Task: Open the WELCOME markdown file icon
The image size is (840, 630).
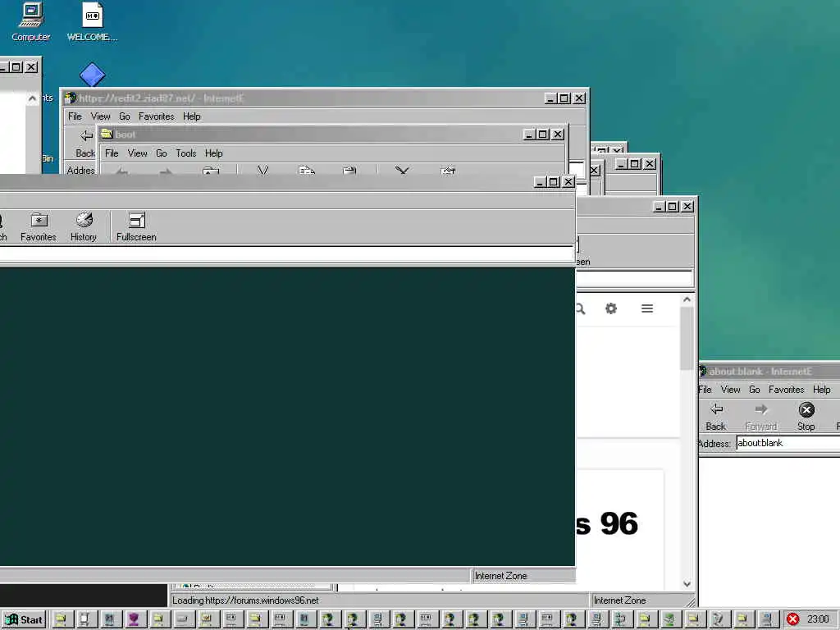Action: tap(92, 21)
